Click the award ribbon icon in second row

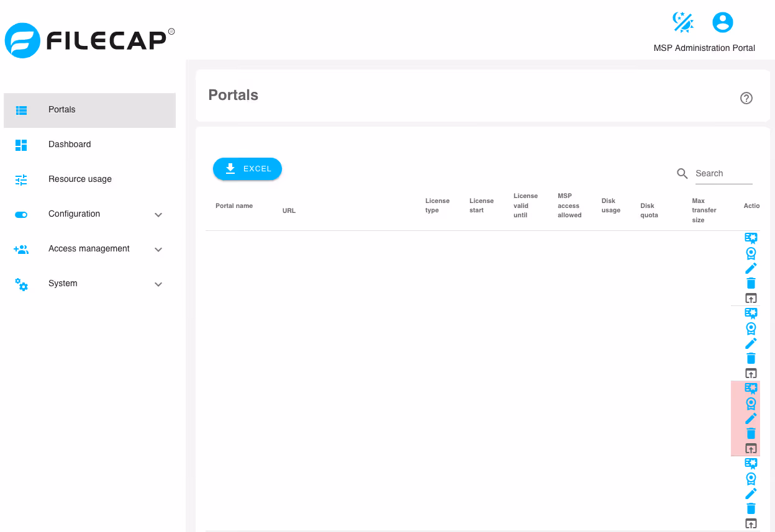751,328
